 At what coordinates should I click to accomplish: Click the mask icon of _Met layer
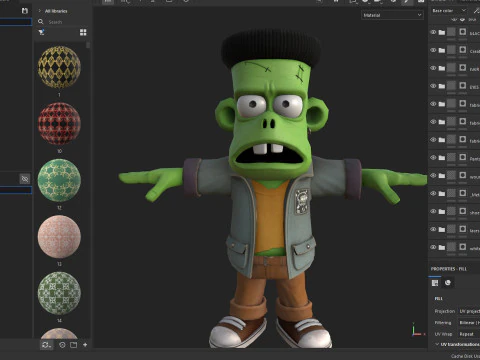462,193
